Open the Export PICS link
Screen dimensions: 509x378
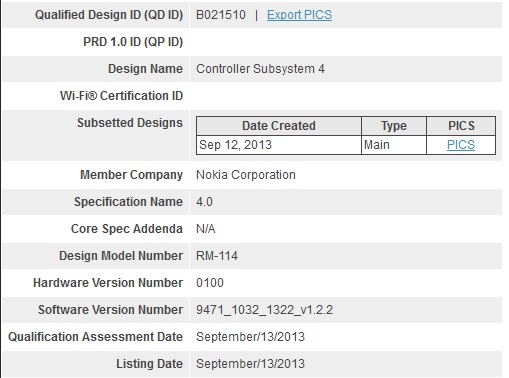(299, 15)
